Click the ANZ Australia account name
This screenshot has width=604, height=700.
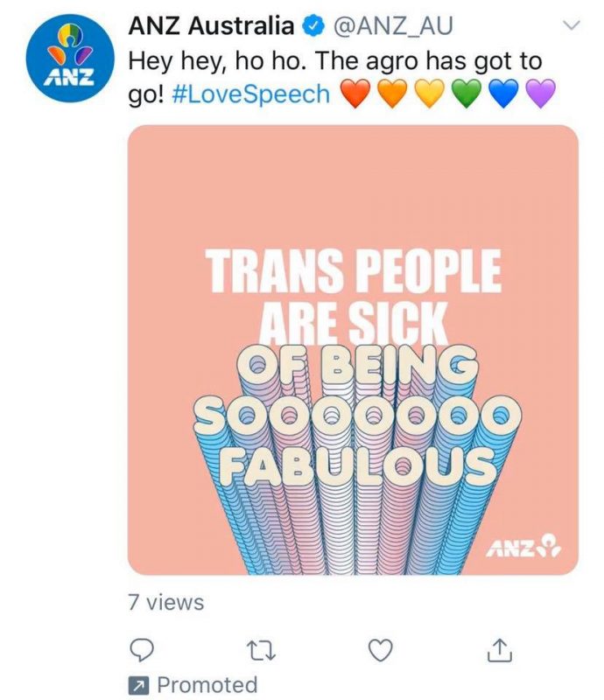click(211, 26)
